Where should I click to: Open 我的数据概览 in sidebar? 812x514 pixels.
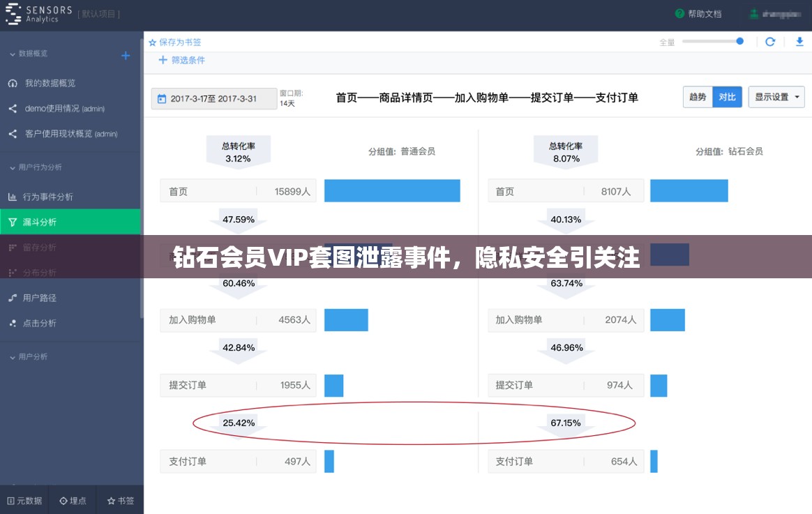(50, 83)
